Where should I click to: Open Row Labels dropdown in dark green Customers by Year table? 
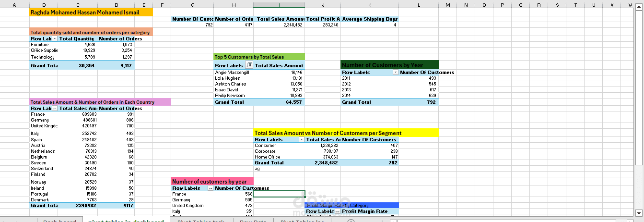[x=396, y=72]
